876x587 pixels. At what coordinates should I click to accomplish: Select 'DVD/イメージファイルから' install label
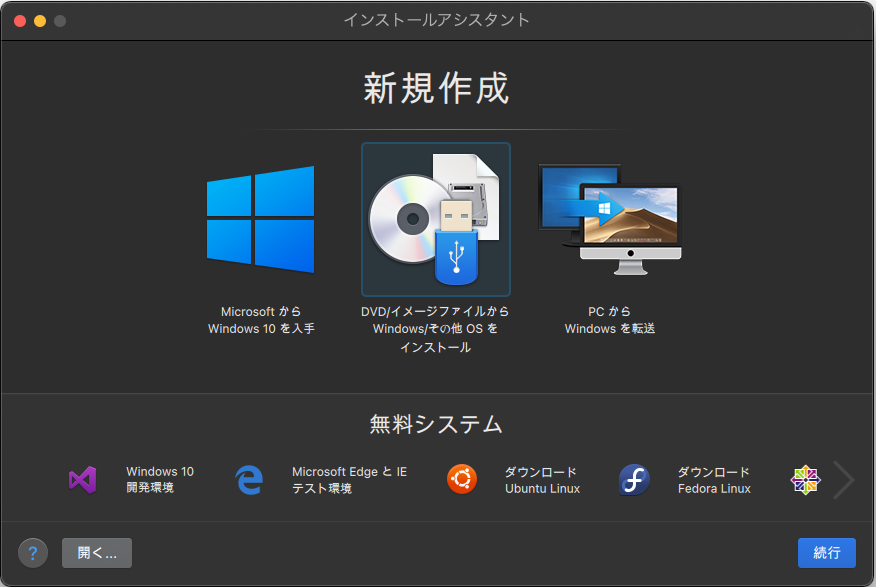click(x=435, y=330)
